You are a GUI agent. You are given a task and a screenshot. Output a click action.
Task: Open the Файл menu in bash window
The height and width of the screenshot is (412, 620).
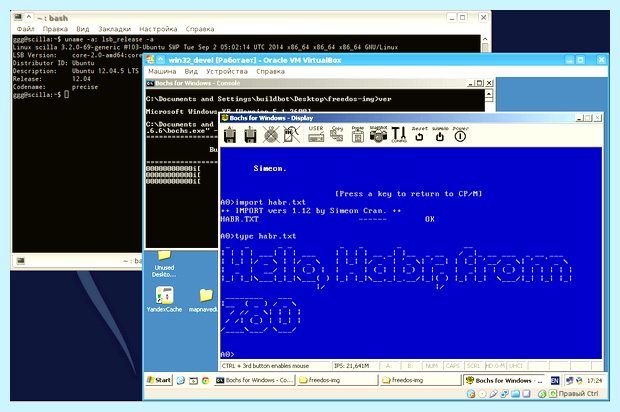tap(26, 29)
